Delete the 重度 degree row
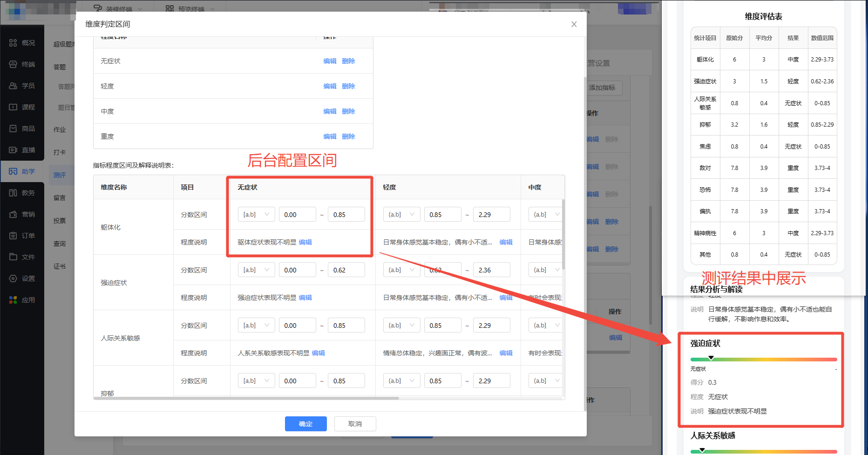 348,136
